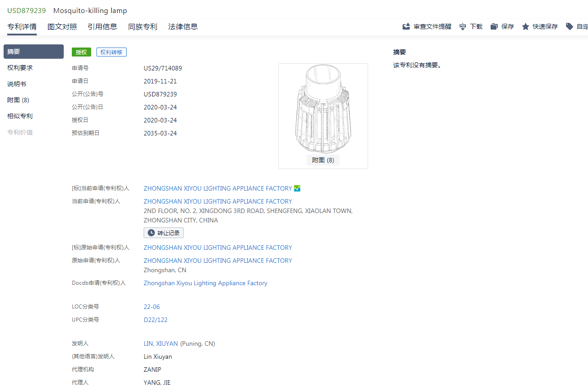Click application number US29/714089

click(x=163, y=68)
